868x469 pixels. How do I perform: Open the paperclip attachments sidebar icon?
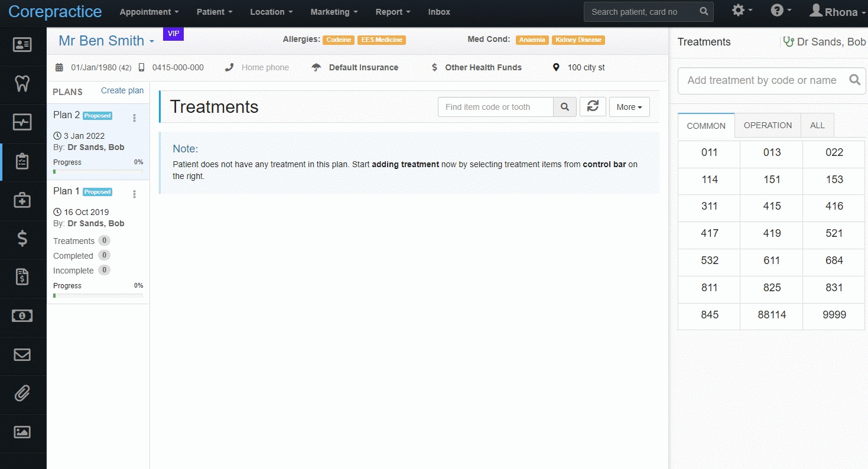22,393
